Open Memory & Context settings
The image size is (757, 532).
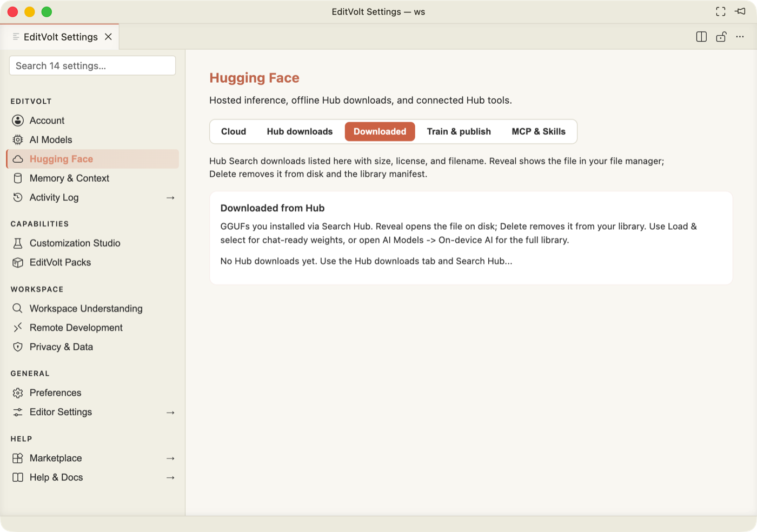tap(92, 178)
